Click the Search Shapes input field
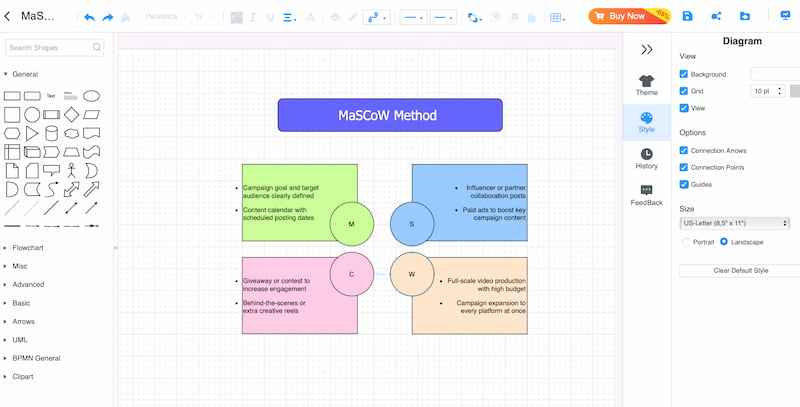The width and height of the screenshot is (800, 407). (x=57, y=48)
